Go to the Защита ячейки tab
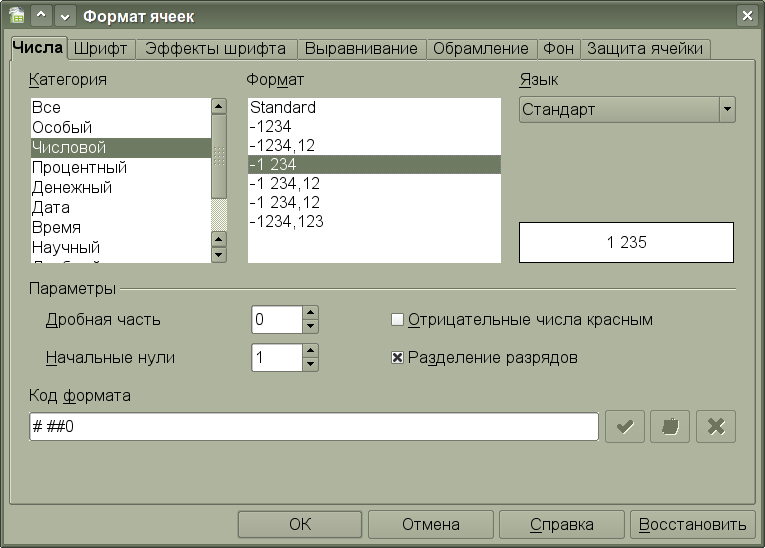The height and width of the screenshot is (548, 765). (645, 48)
